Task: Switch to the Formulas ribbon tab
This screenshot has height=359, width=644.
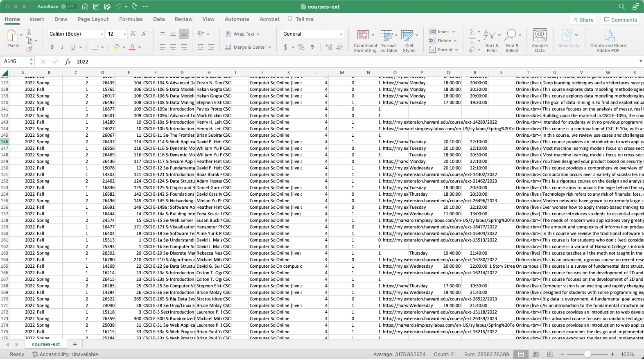Action: click(x=131, y=19)
